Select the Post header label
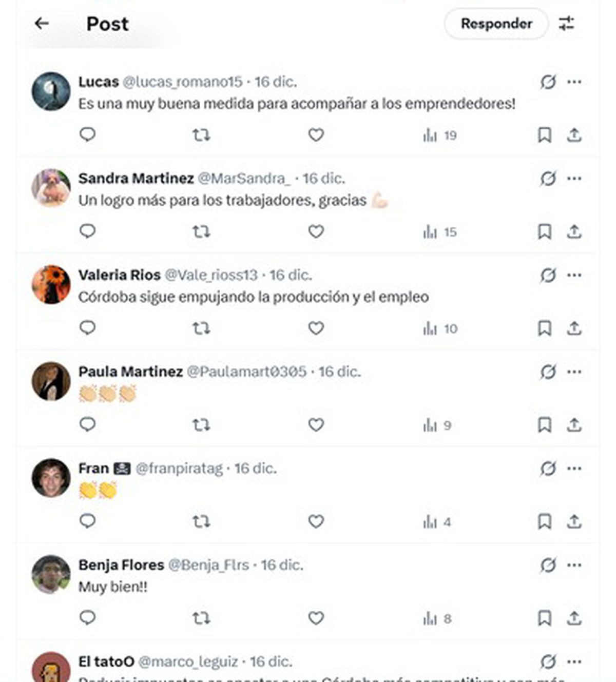This screenshot has width=616, height=682. click(x=106, y=24)
